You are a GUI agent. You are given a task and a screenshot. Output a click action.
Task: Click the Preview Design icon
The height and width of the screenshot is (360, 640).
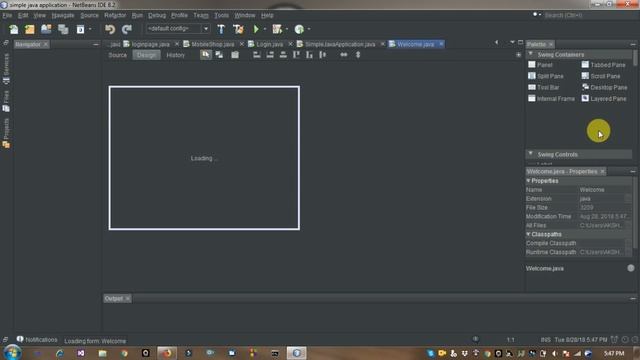[x=235, y=55]
